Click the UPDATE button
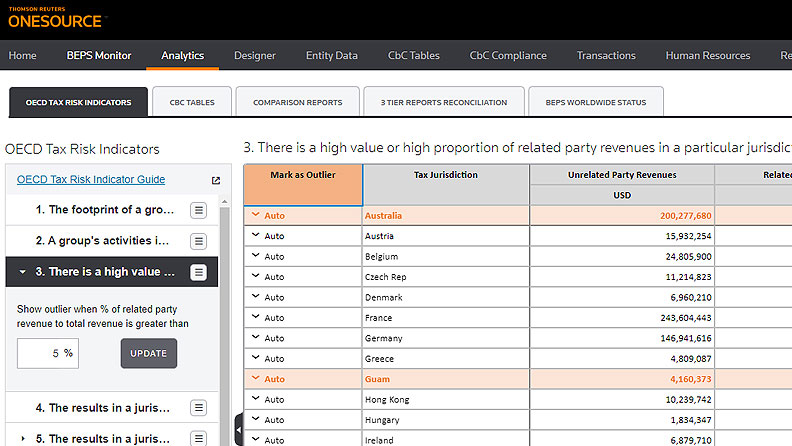The height and width of the screenshot is (446, 792). pyautogui.click(x=148, y=353)
